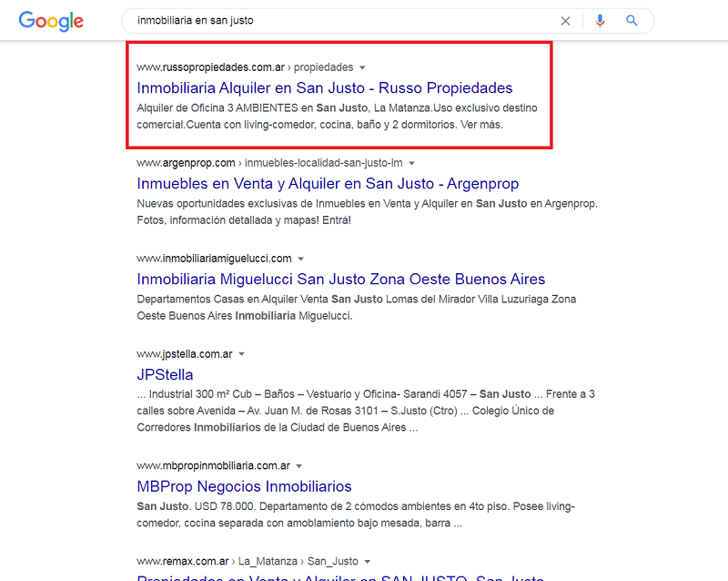Click snippet '... Industrial 300 m² Cub – Baños'
728x581 pixels.
click(366, 411)
